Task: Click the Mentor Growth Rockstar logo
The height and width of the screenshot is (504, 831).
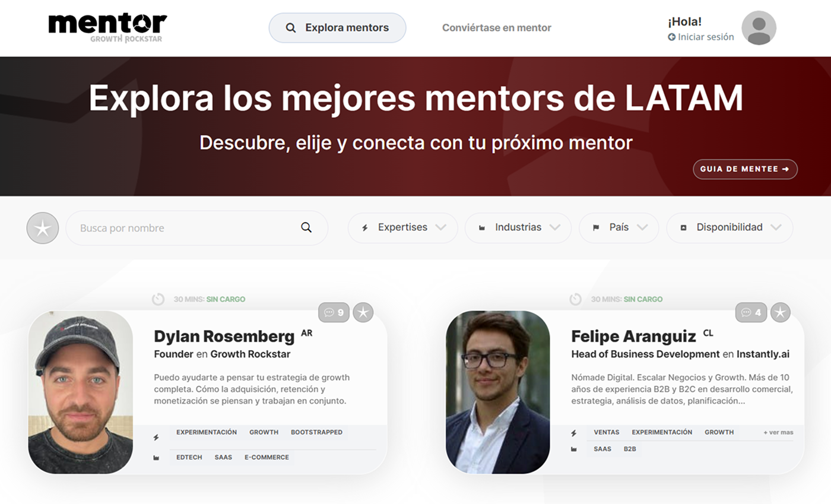Action: click(107, 28)
